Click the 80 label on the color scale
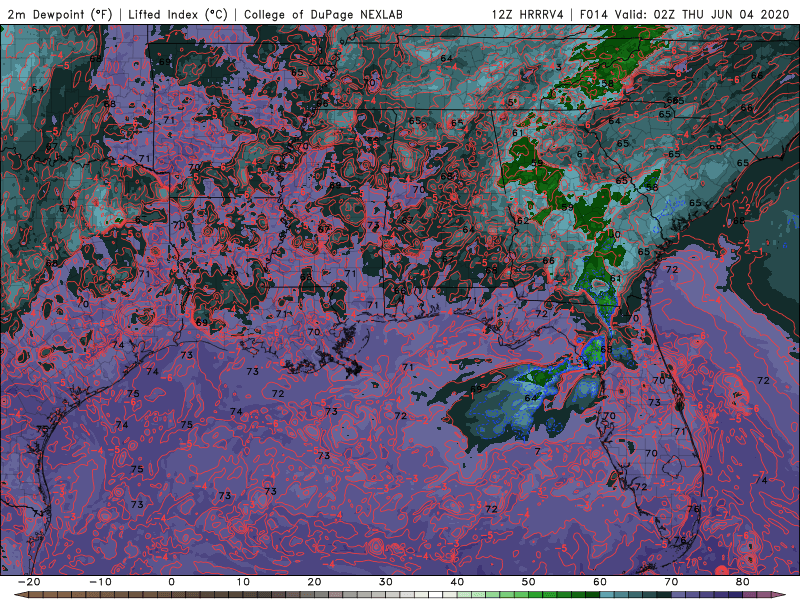The width and height of the screenshot is (800, 600). click(743, 582)
